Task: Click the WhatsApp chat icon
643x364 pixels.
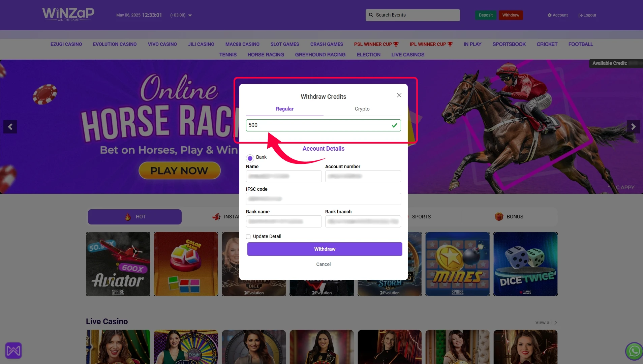Action: tap(634, 351)
